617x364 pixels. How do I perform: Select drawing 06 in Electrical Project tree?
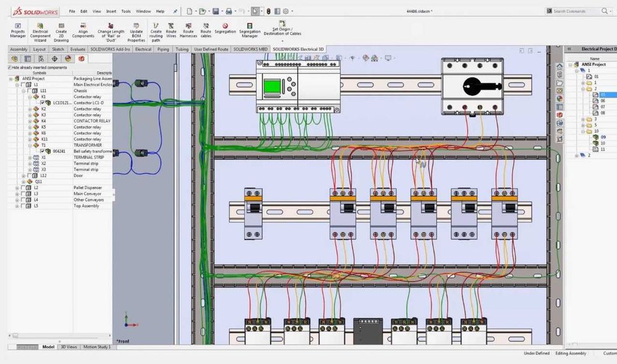(x=602, y=101)
